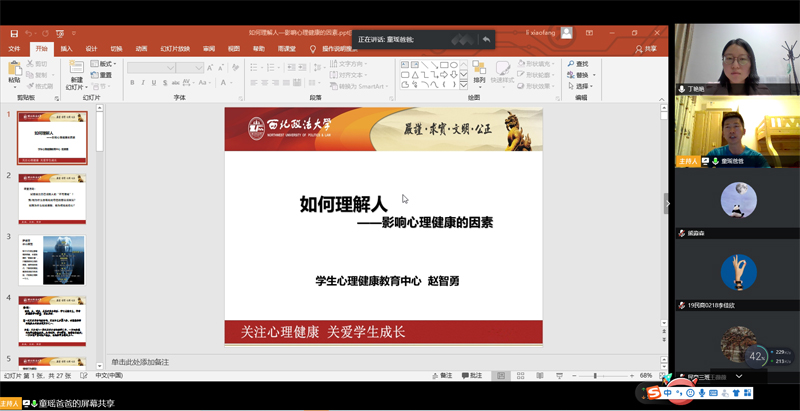Expand the participant list chevron
The height and width of the screenshot is (411, 800).
click(x=740, y=377)
